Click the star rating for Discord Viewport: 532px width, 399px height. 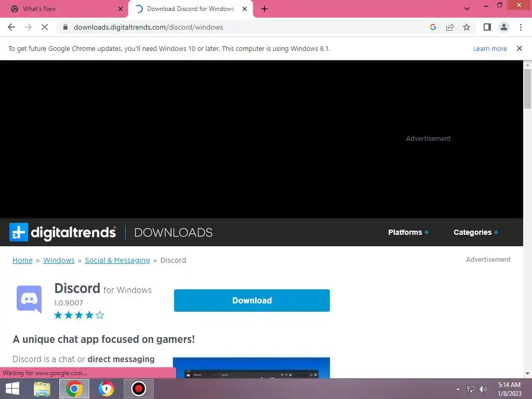[x=79, y=315]
